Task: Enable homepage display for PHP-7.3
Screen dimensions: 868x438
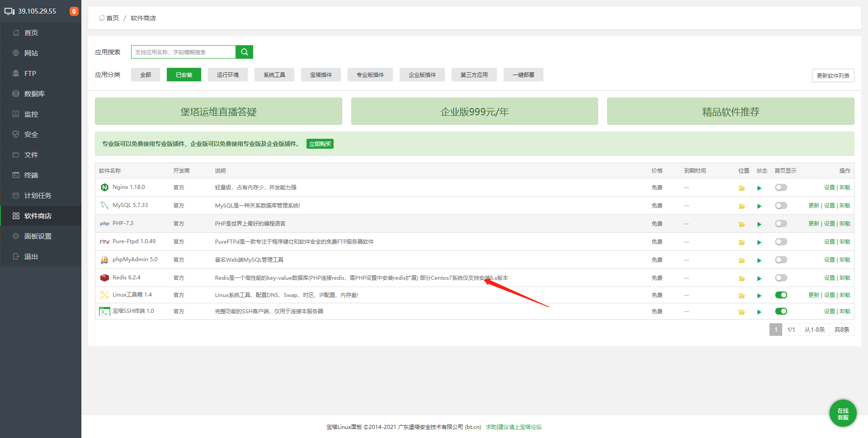Action: pyautogui.click(x=781, y=223)
